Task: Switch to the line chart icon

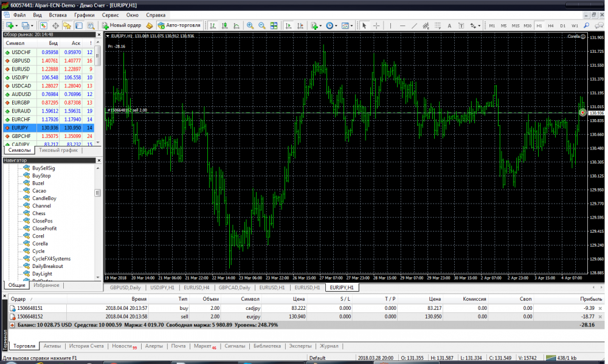Action: point(237,26)
